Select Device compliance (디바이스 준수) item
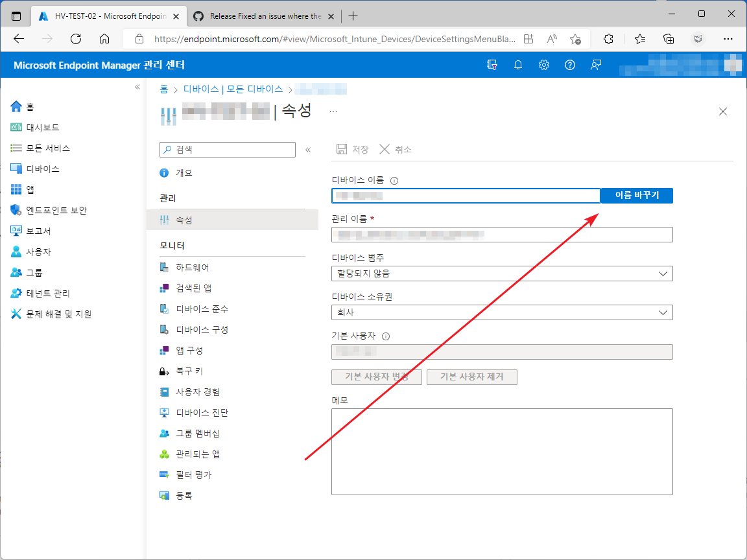Screen dimensions: 747x560 (x=194, y=309)
